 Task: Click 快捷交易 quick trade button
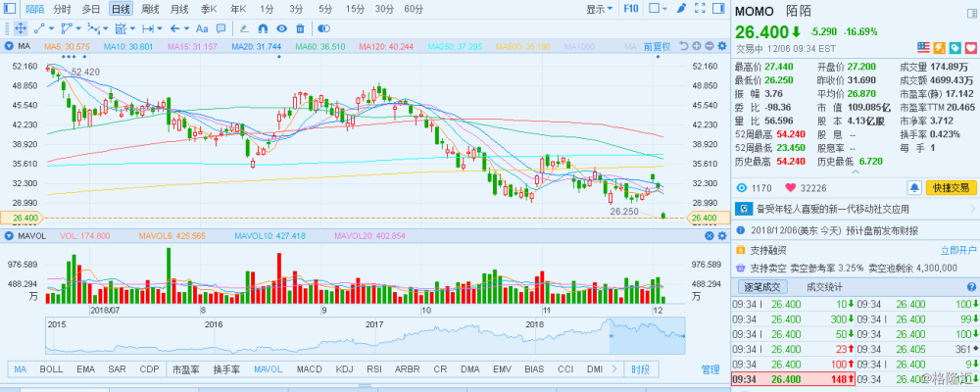point(951,187)
